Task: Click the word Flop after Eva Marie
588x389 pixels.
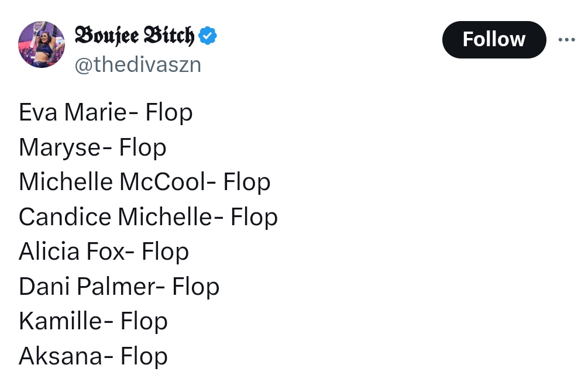Action: coord(169,112)
